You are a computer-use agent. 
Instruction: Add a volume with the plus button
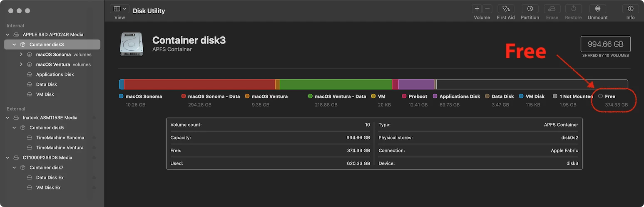tap(477, 9)
